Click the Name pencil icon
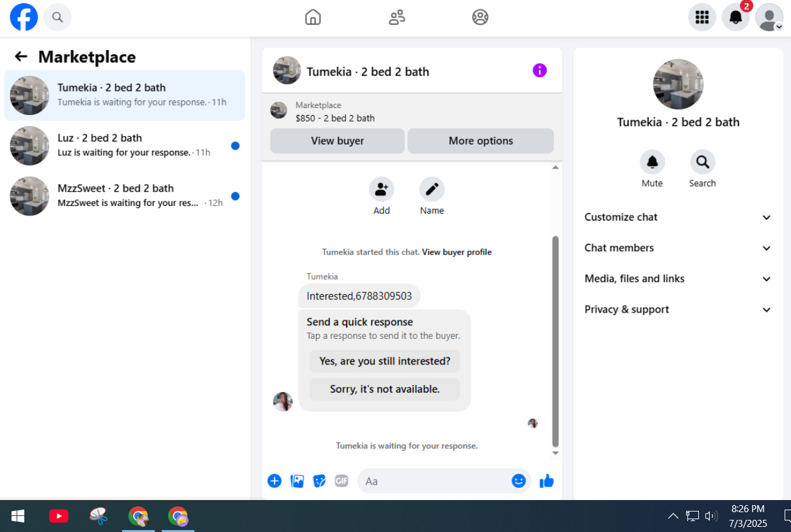 [432, 189]
